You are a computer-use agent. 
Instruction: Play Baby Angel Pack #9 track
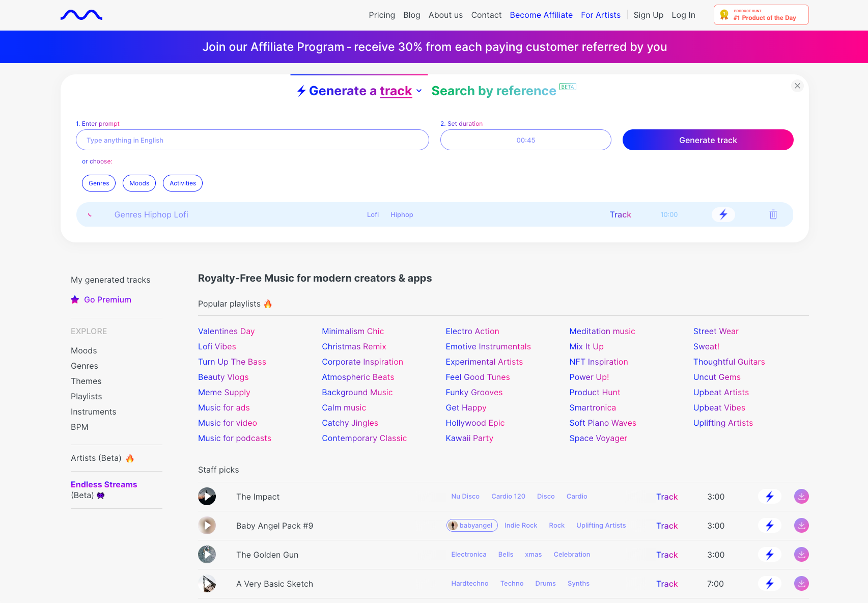[x=207, y=525]
